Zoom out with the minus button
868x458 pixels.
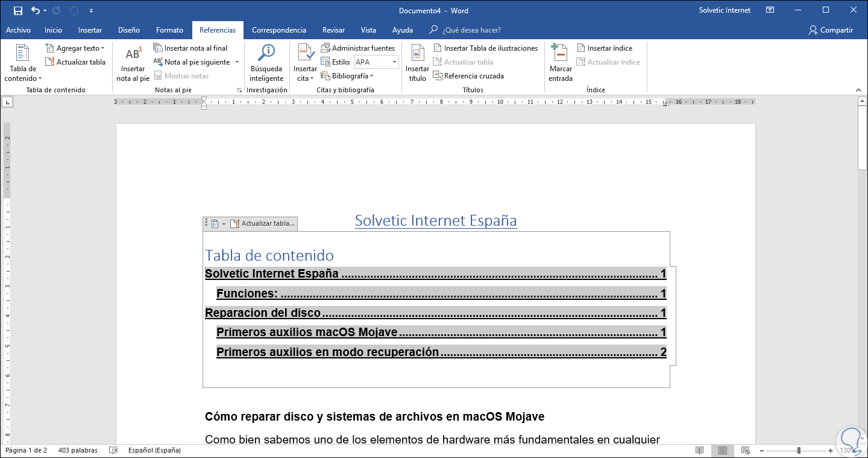[x=761, y=450]
